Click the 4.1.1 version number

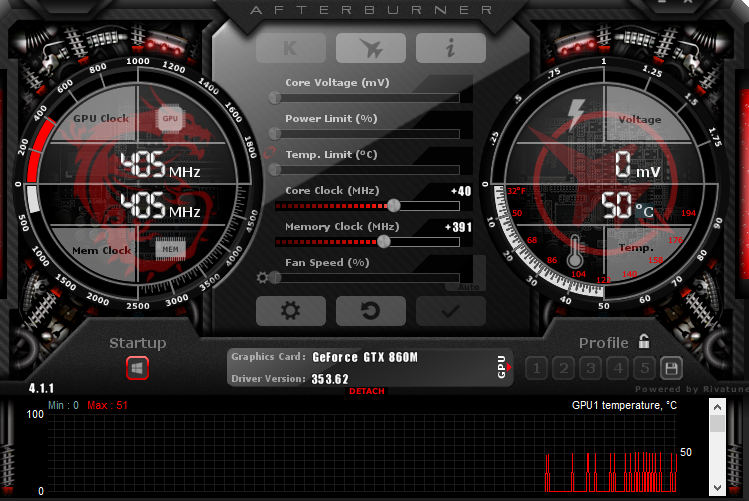coord(42,388)
